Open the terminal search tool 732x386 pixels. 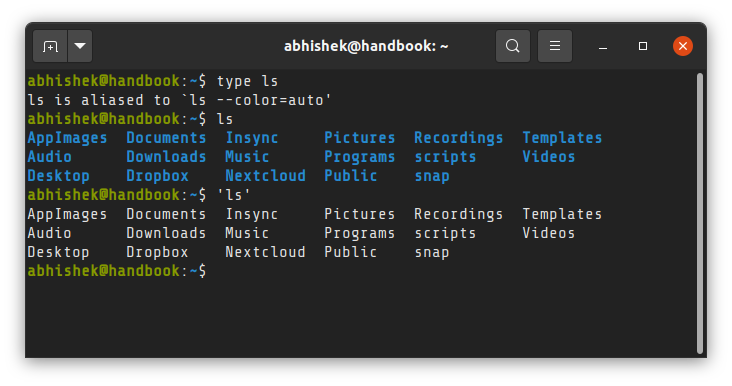click(x=513, y=46)
